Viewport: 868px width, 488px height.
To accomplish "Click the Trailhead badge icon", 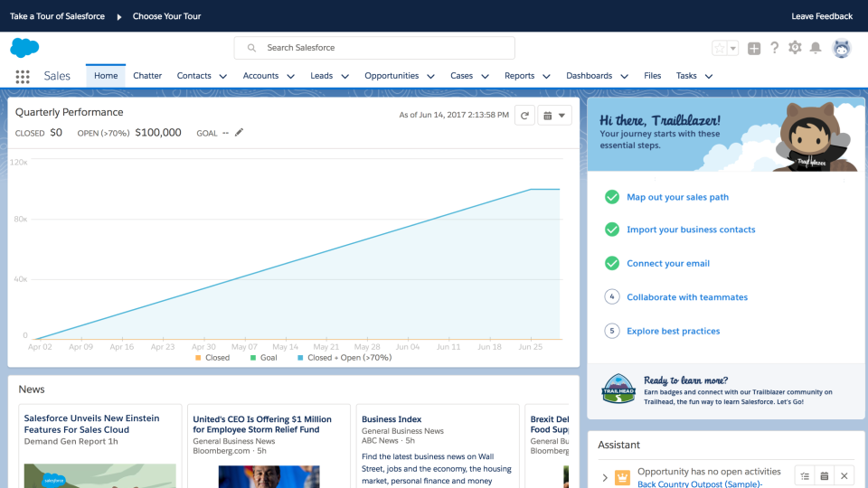I will tap(618, 389).
